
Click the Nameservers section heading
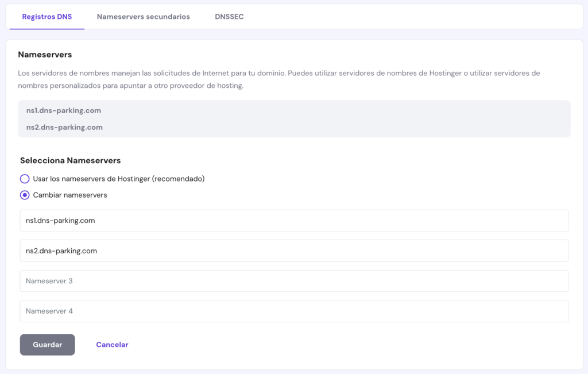tap(45, 54)
